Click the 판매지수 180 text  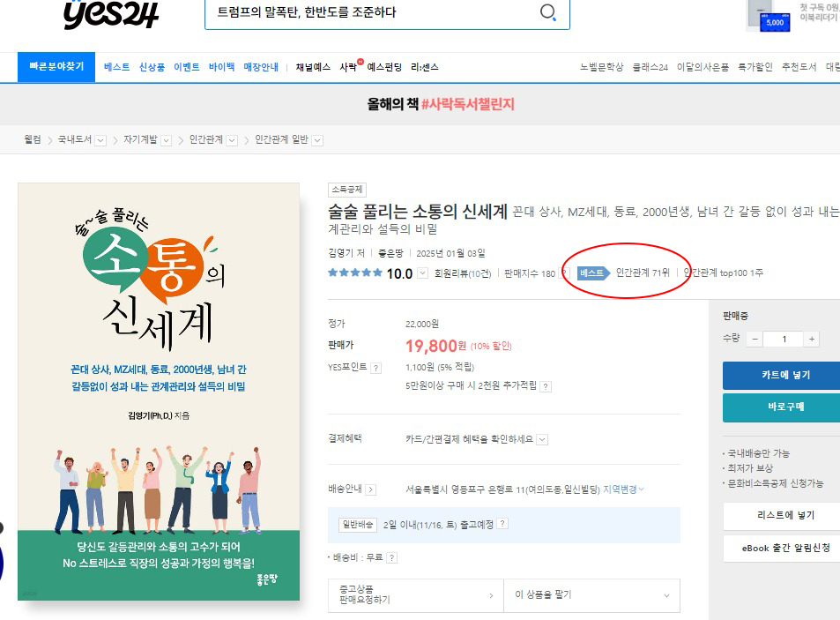[x=530, y=273]
